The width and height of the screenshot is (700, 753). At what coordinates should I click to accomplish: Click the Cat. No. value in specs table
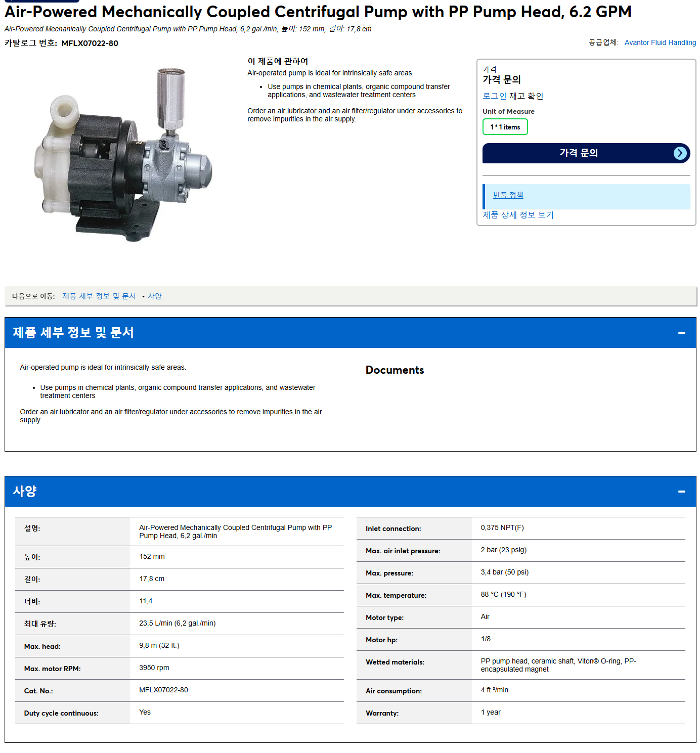point(163,690)
